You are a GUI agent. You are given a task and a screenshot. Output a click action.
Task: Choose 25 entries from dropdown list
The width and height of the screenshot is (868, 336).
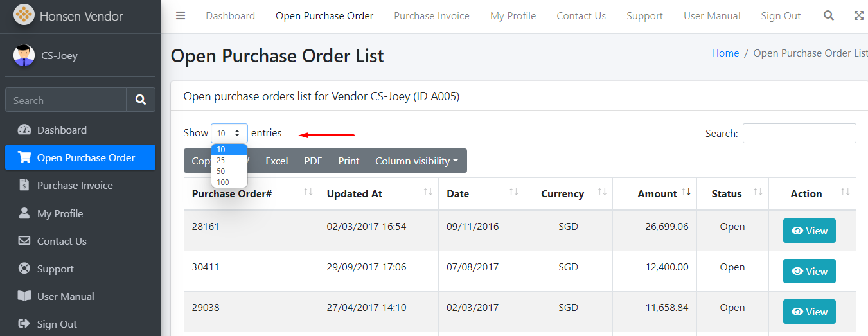[x=221, y=161]
